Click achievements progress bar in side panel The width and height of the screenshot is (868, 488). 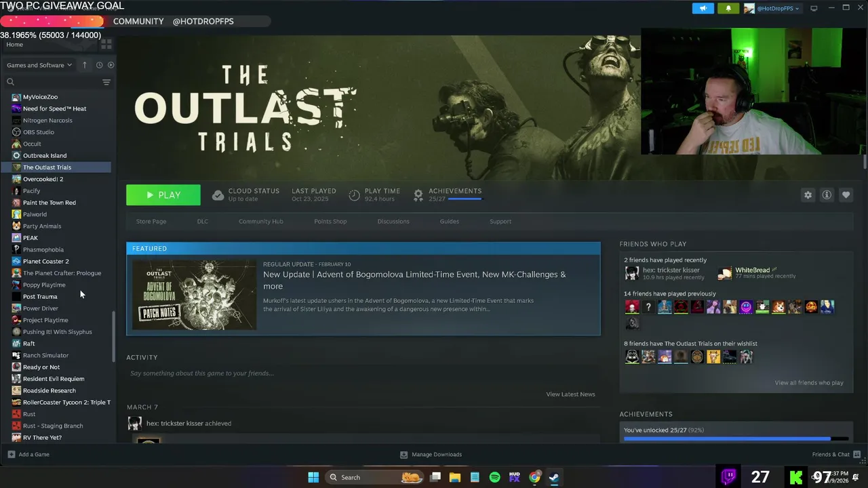coord(736,439)
